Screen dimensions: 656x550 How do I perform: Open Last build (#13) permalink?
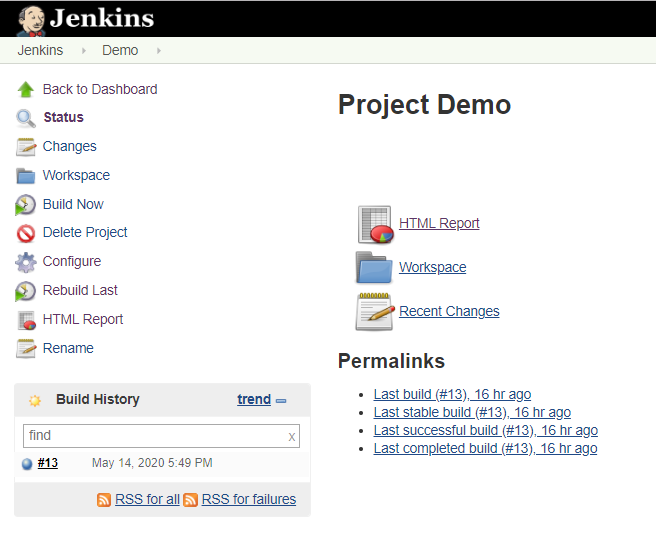[452, 394]
